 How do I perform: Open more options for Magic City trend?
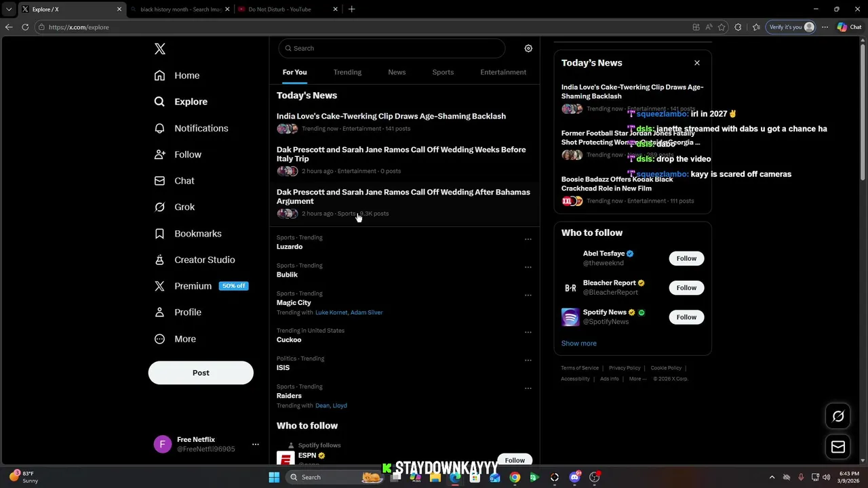[528, 295]
